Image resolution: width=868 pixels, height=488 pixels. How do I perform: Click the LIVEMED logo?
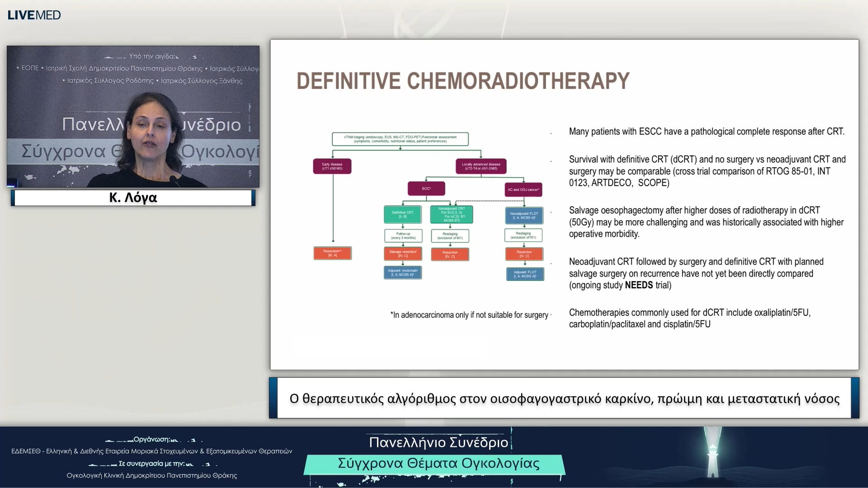click(34, 15)
